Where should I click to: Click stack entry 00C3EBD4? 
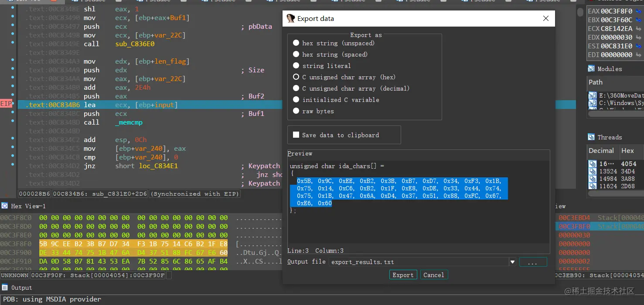tap(574, 218)
